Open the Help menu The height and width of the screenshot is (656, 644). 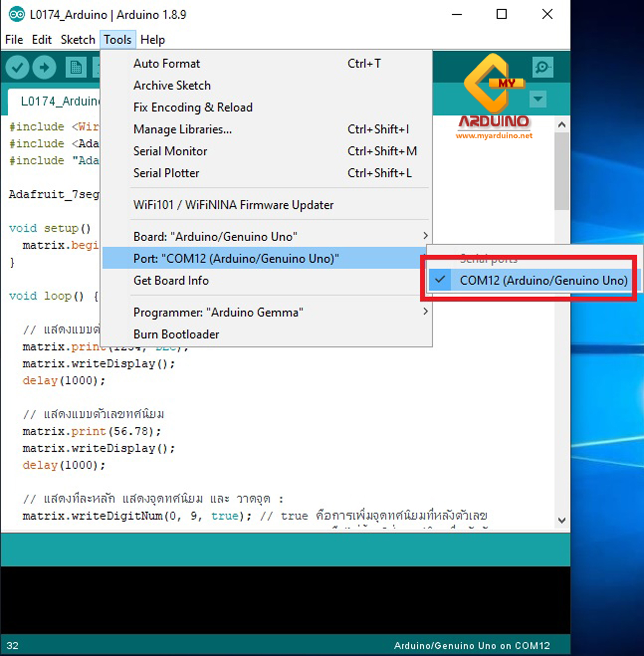point(152,39)
